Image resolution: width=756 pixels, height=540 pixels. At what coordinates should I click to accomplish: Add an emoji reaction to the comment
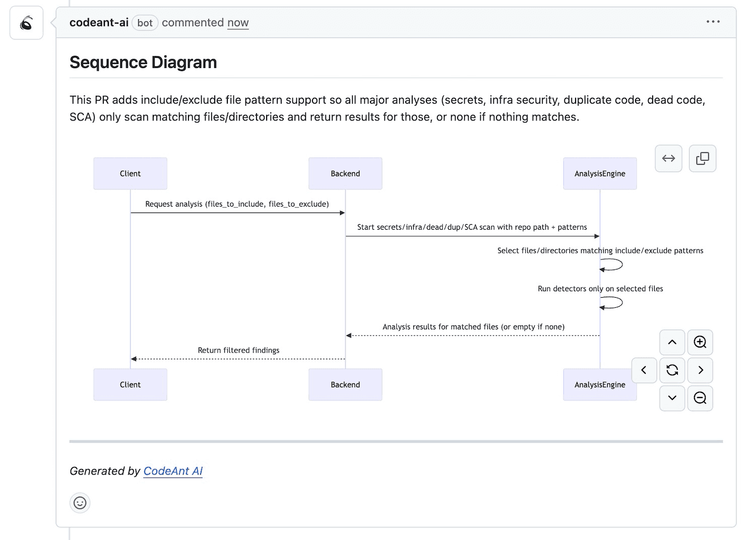click(80, 503)
